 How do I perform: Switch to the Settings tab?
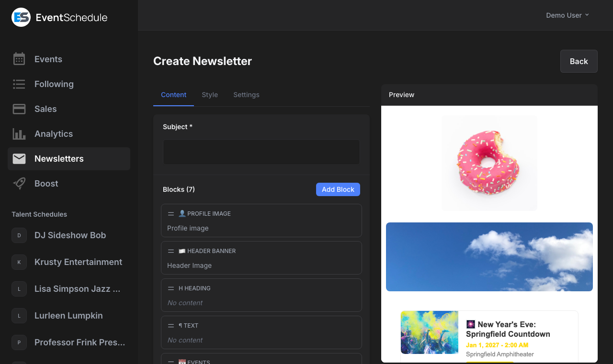[246, 95]
